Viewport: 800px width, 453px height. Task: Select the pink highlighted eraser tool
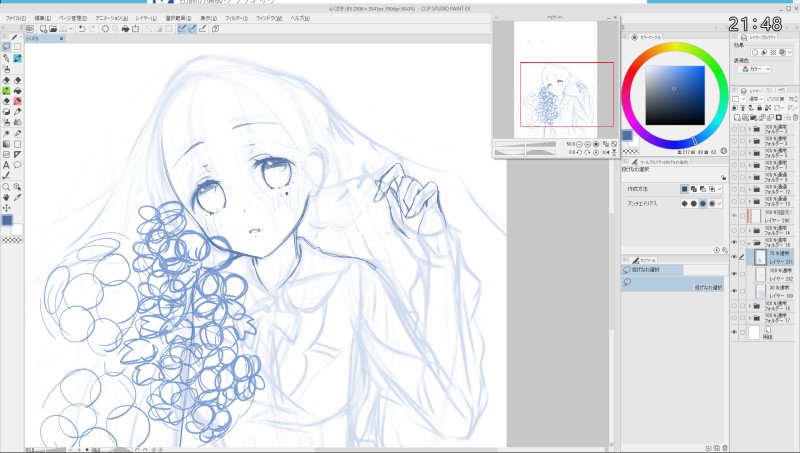17,101
